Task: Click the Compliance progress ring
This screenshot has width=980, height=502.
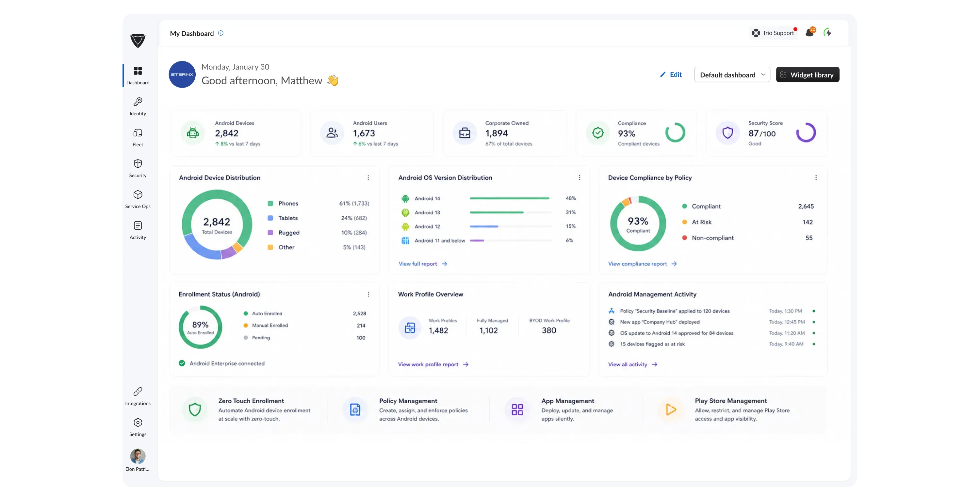Action: (675, 132)
